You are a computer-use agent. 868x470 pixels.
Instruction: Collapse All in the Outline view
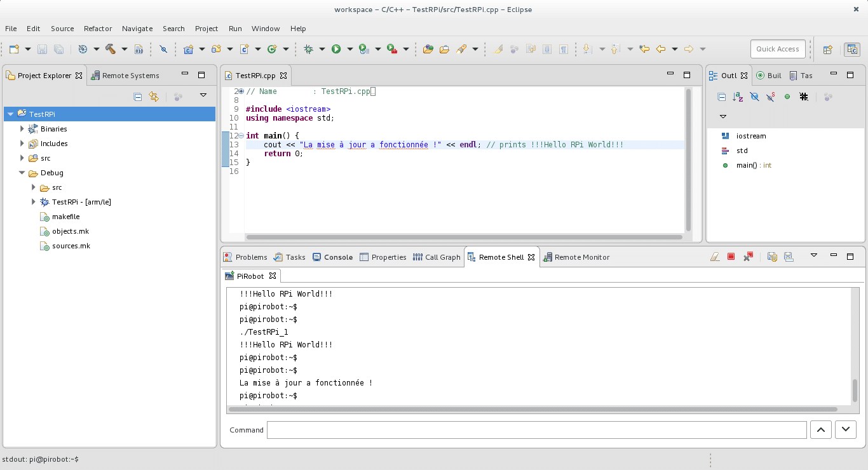coord(721,97)
